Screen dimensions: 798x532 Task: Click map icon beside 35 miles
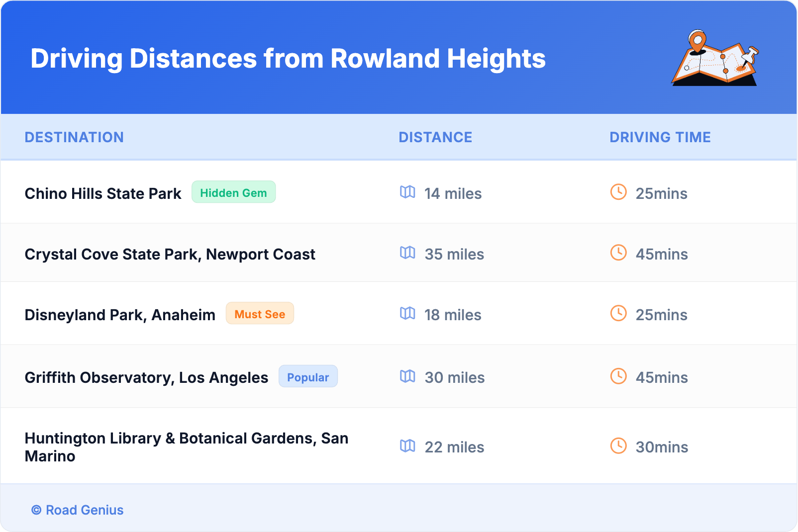(407, 253)
